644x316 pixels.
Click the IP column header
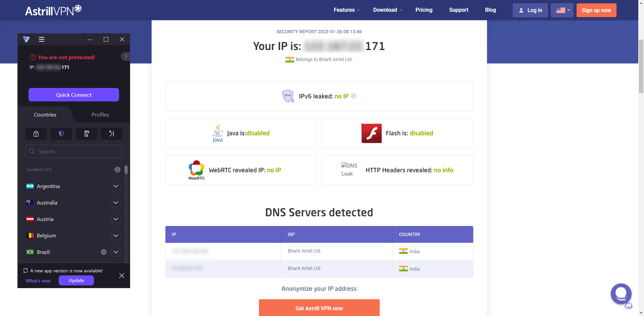click(223, 234)
